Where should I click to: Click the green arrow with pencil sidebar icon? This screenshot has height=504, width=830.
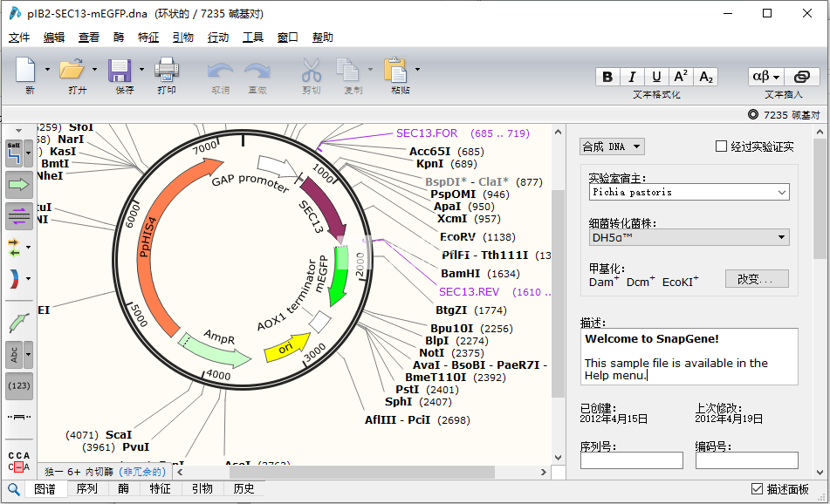pyautogui.click(x=18, y=323)
